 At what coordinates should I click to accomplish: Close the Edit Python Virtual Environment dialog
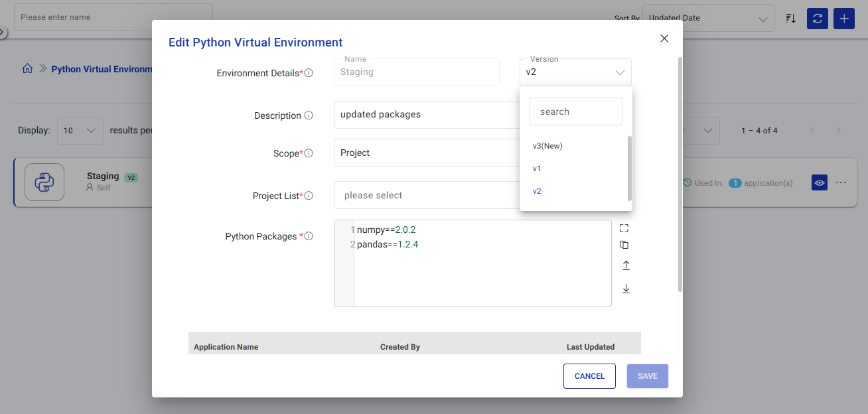click(664, 38)
